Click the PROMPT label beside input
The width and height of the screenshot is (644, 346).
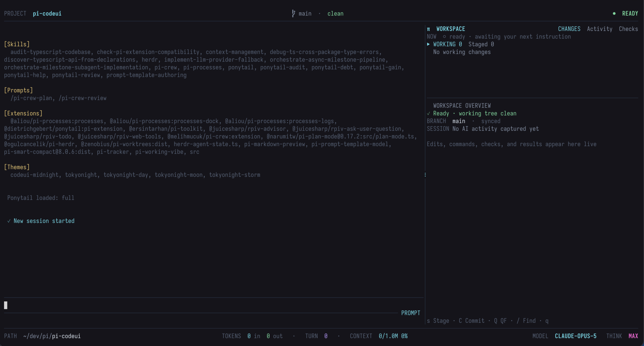coord(411,313)
